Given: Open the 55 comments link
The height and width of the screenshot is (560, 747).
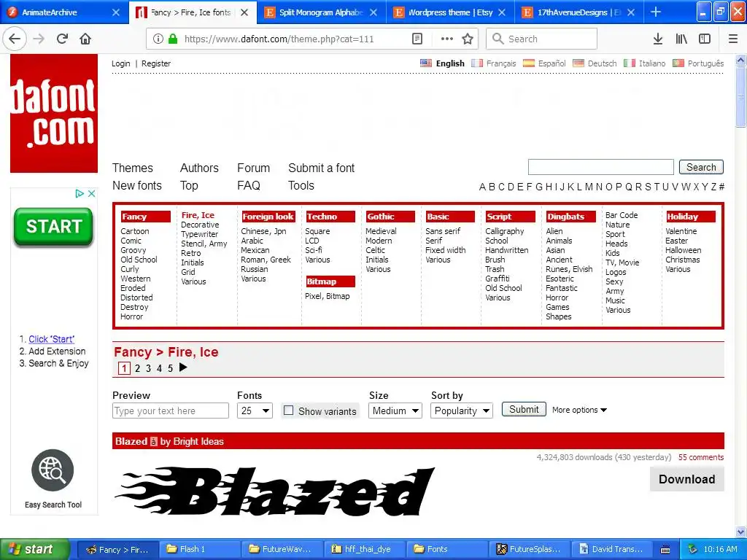Looking at the screenshot, I should pyautogui.click(x=701, y=457).
